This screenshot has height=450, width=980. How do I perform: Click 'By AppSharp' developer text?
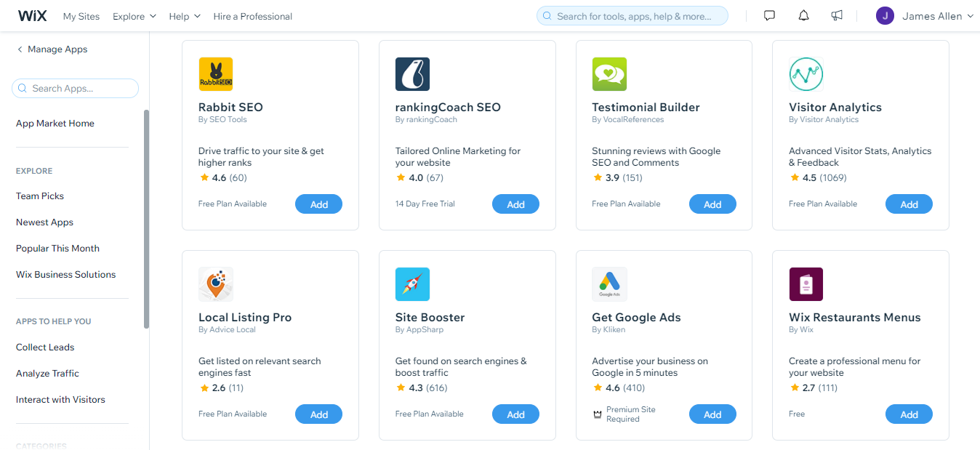click(x=419, y=330)
